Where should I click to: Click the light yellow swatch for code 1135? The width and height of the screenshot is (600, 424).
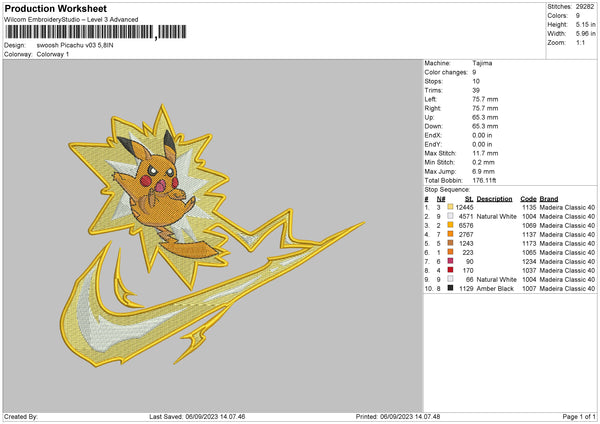pos(450,207)
